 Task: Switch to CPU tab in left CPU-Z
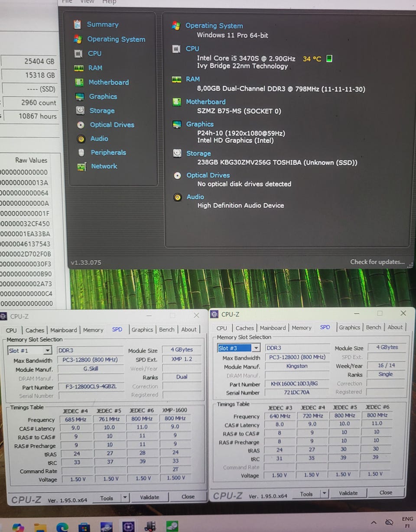point(11,330)
